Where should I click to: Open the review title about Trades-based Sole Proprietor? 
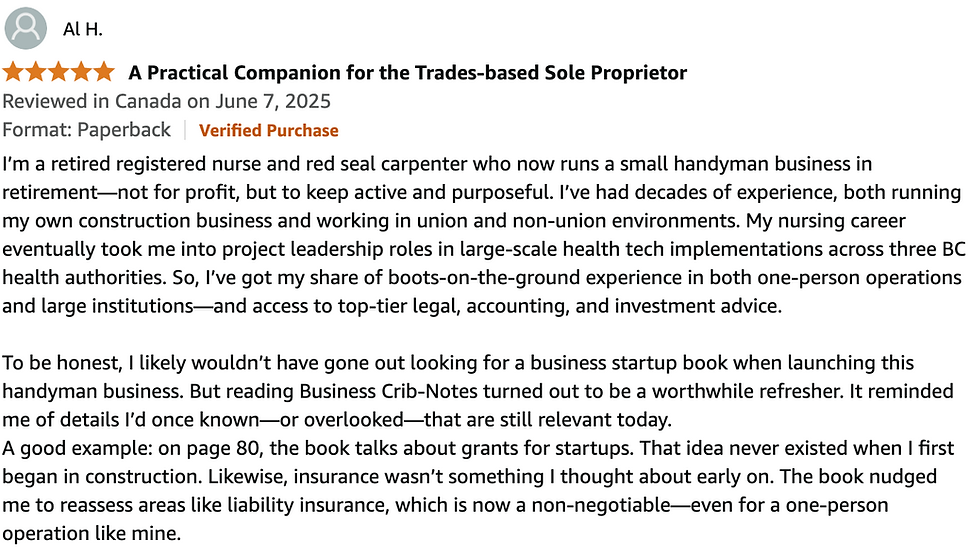pos(407,73)
